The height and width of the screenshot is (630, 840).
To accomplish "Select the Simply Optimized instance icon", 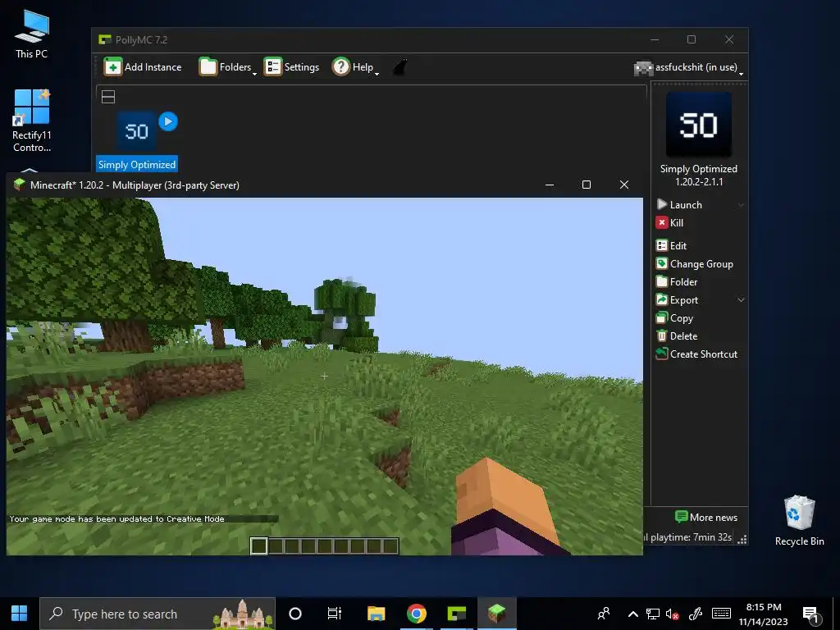I will [x=137, y=131].
